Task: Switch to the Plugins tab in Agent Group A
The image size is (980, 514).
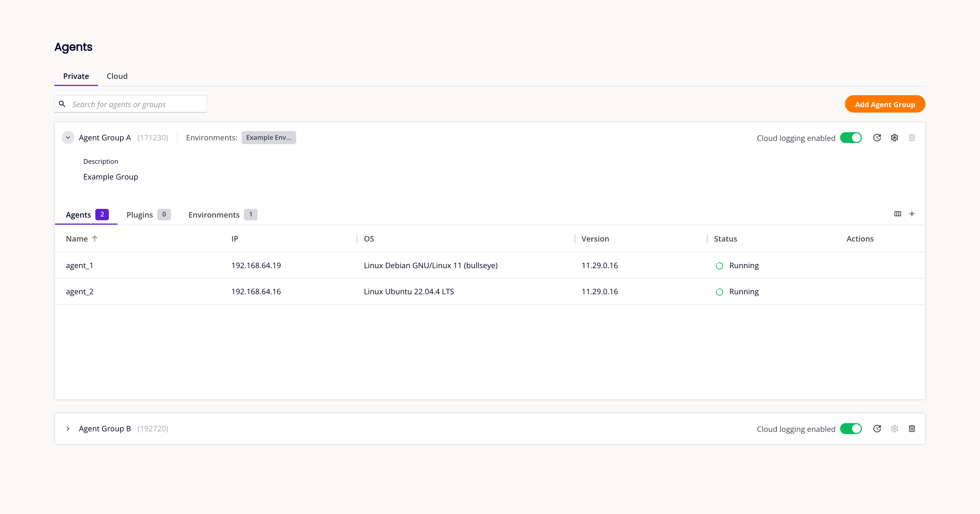Action: [139, 214]
